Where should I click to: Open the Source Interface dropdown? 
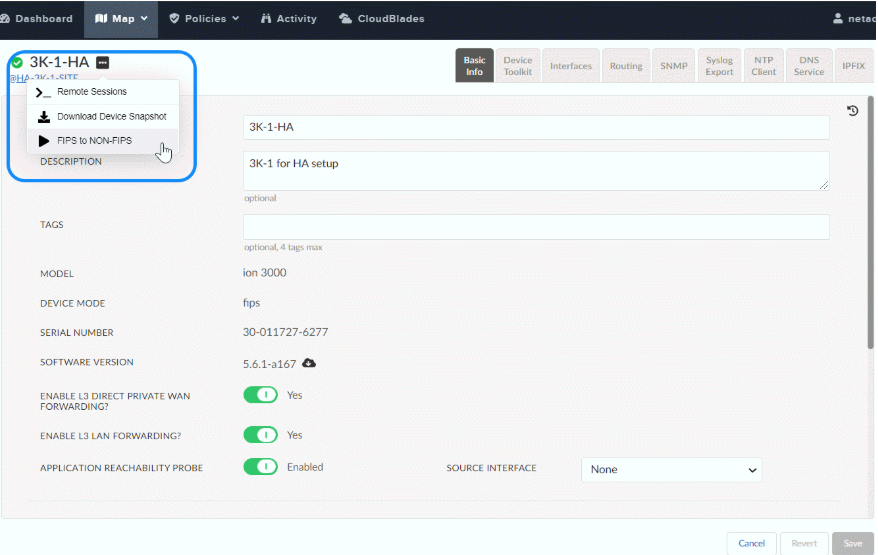671,470
